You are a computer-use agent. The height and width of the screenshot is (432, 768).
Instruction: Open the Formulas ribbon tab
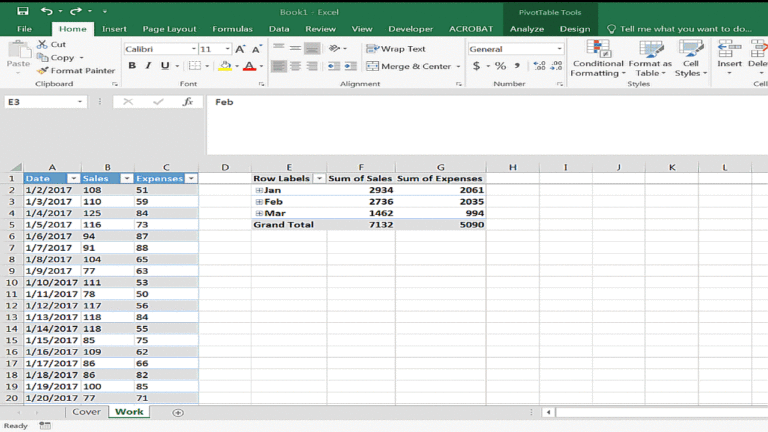tap(232, 29)
